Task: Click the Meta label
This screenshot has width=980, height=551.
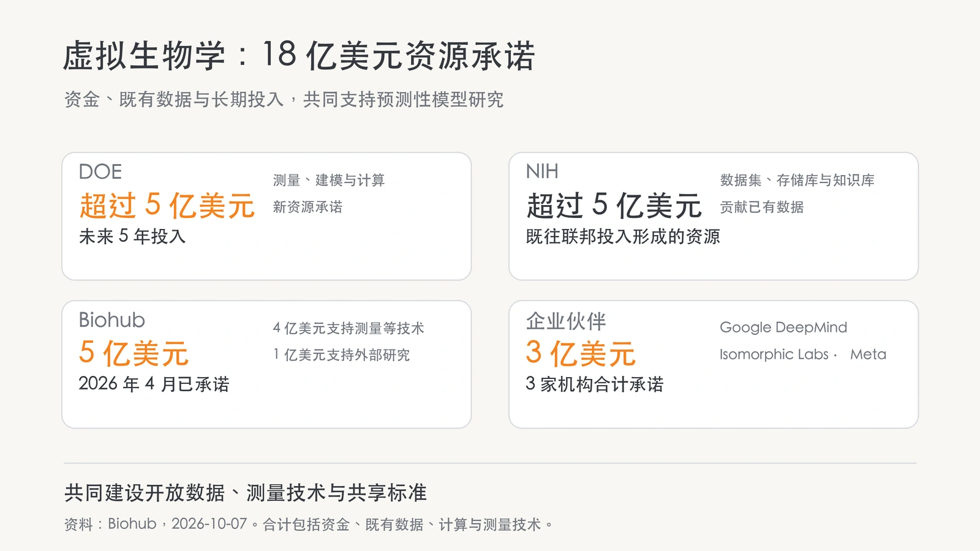Action: (868, 354)
